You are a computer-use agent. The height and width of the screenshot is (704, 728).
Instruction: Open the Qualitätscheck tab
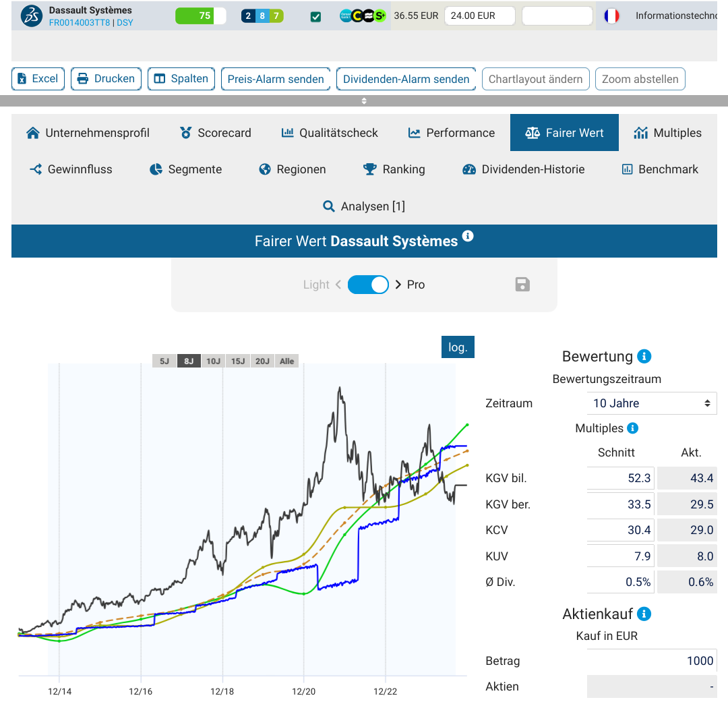click(x=330, y=133)
